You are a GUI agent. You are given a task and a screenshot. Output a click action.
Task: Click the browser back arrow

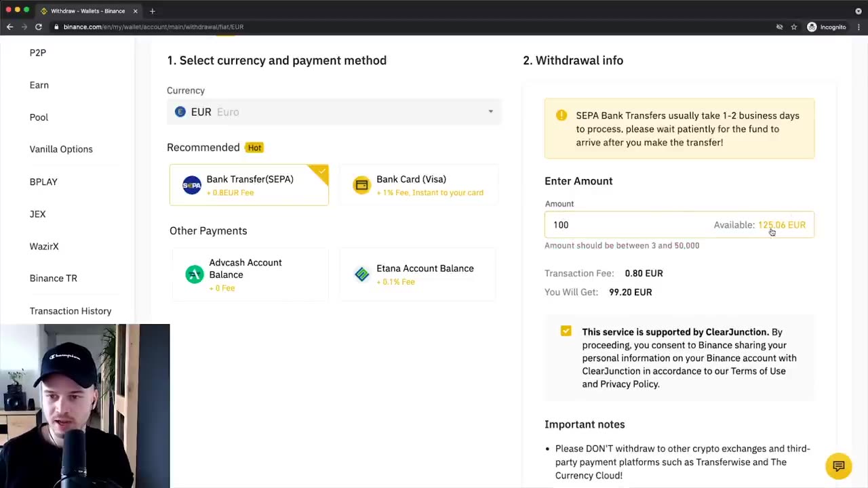pyautogui.click(x=9, y=26)
